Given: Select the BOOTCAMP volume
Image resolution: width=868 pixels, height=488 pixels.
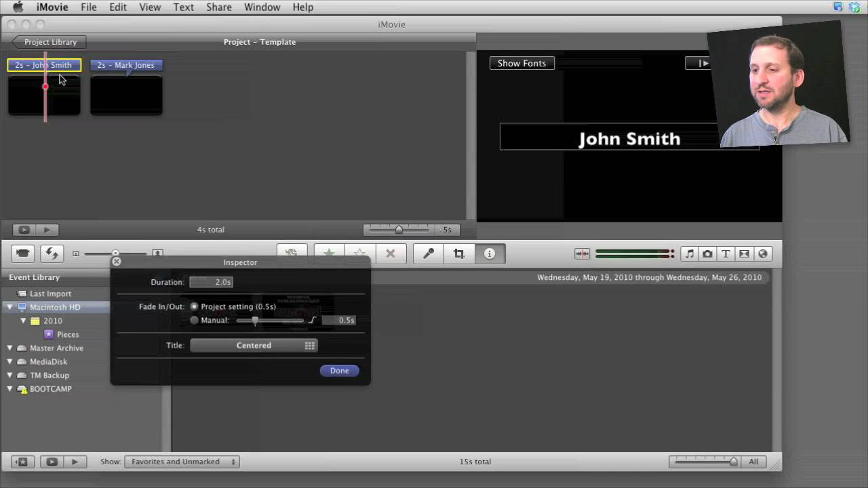Looking at the screenshot, I should (50, 388).
